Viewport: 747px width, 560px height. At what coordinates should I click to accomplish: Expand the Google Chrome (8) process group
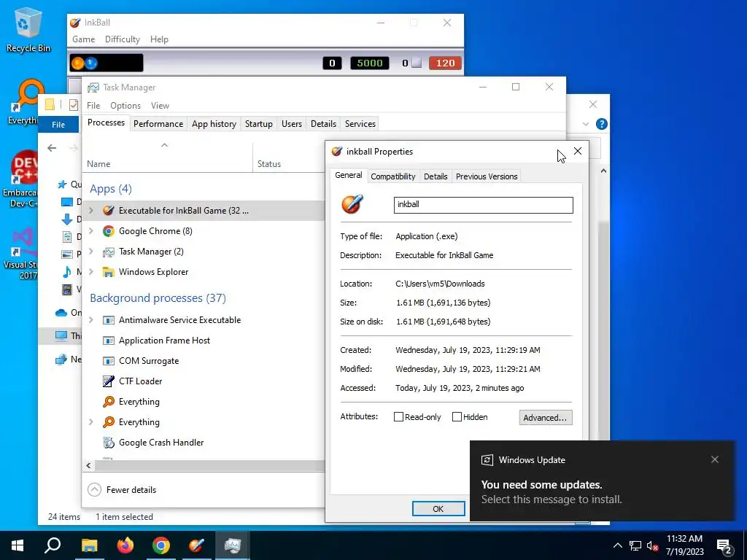[91, 231]
